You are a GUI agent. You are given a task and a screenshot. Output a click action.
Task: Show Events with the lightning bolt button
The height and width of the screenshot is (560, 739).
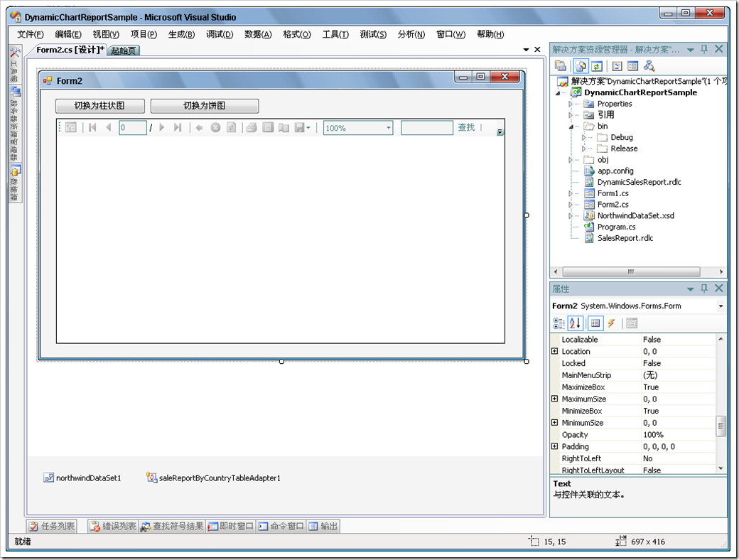[x=611, y=323]
